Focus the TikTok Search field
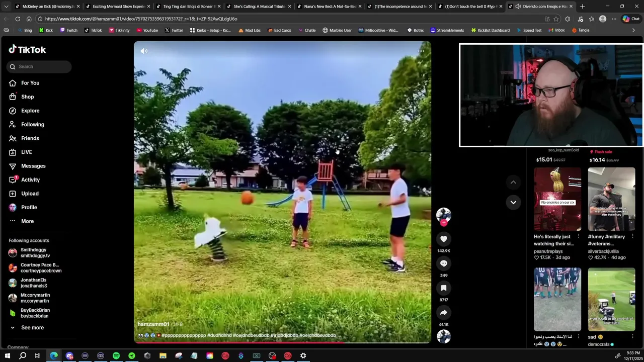This screenshot has height=362, width=644. [39, 66]
